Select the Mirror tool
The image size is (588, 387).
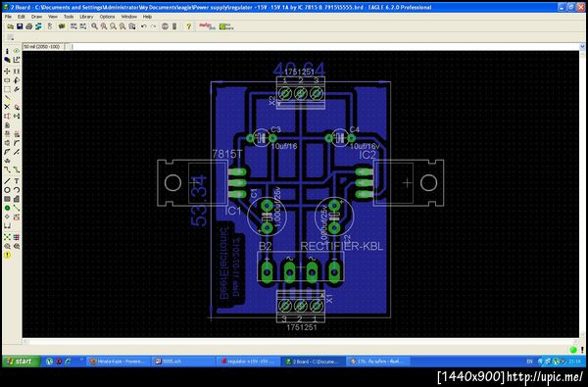(x=7, y=80)
